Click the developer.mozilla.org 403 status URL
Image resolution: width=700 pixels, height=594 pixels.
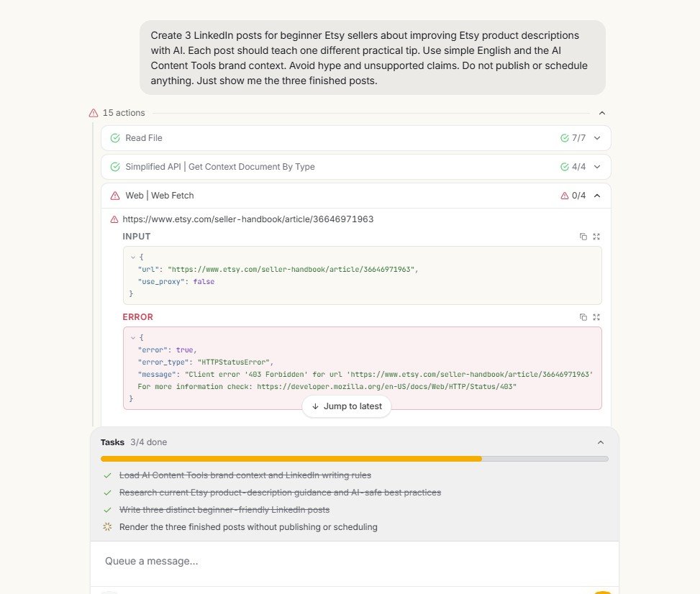(386, 386)
